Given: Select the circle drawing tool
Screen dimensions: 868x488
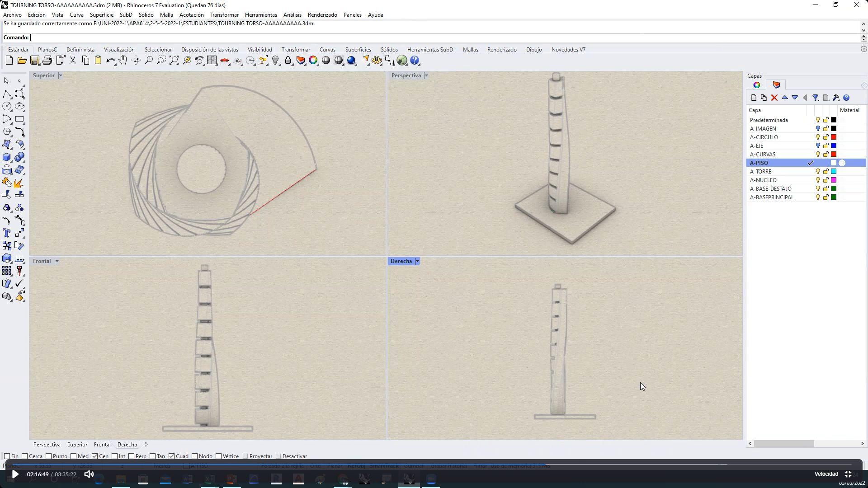Looking at the screenshot, I should (7, 107).
